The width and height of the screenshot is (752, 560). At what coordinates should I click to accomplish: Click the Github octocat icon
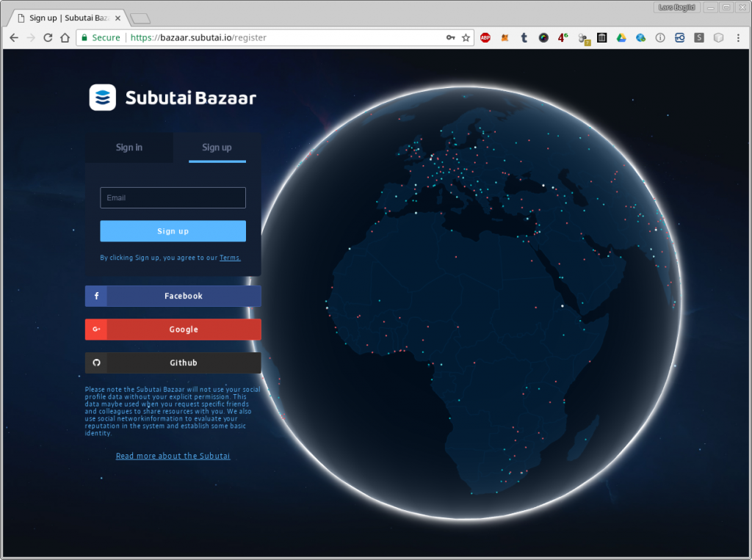[96, 363]
